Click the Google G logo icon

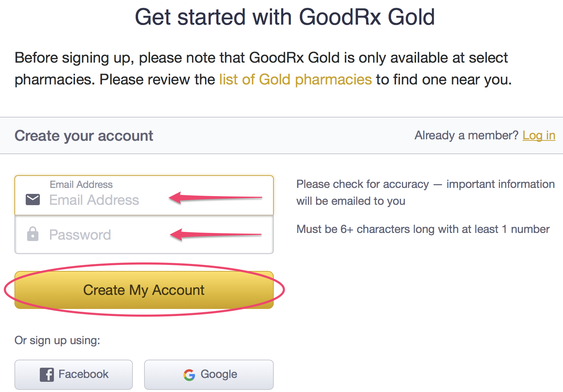coord(189,375)
